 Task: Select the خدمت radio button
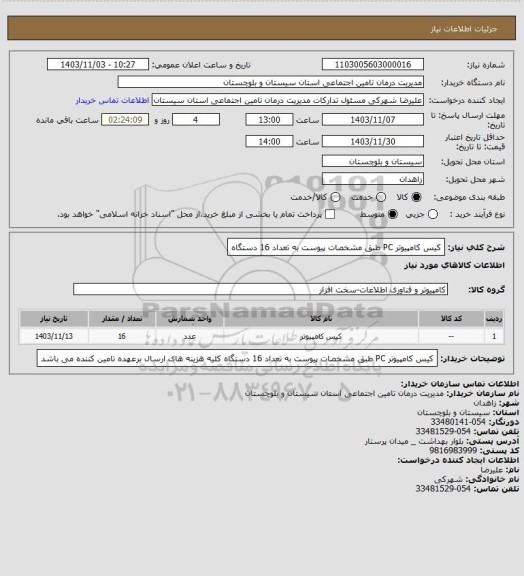click(381, 197)
